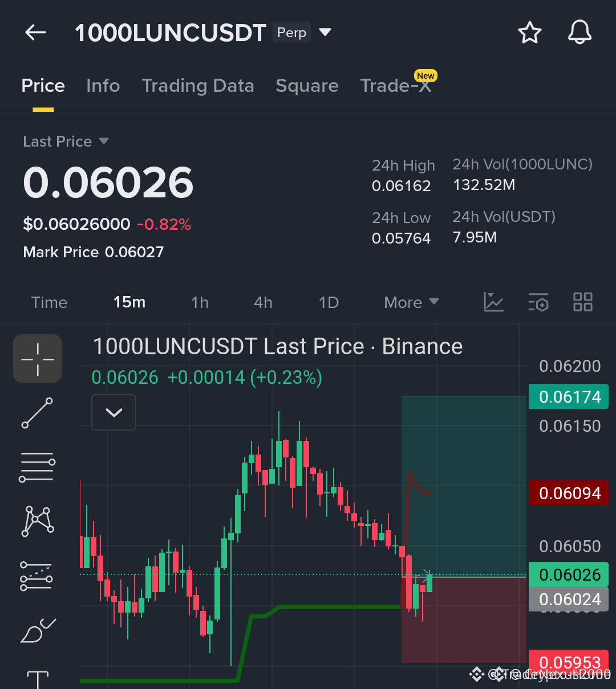Click the large 0.06026 last price
Screen dimensions: 616x689
pos(108,183)
